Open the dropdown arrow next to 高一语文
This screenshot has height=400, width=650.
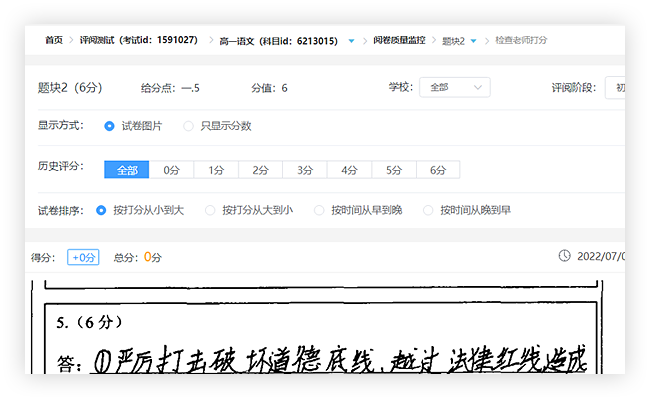point(351,41)
